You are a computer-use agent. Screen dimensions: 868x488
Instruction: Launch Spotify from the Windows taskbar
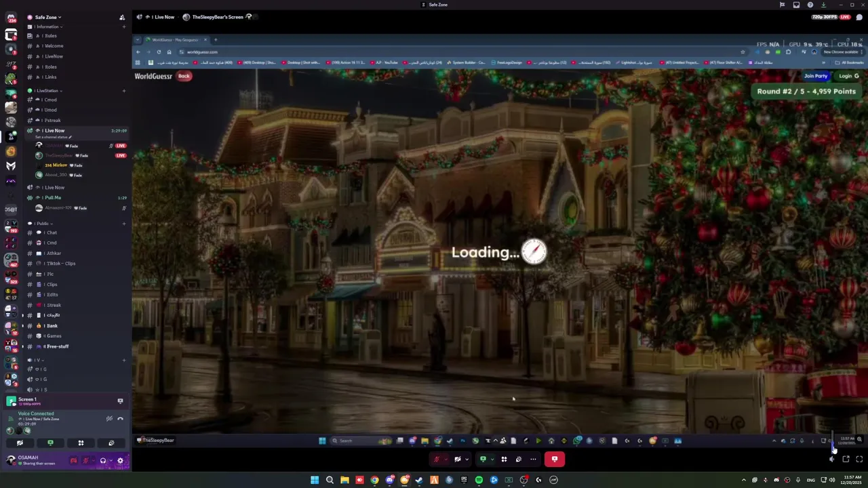479,480
